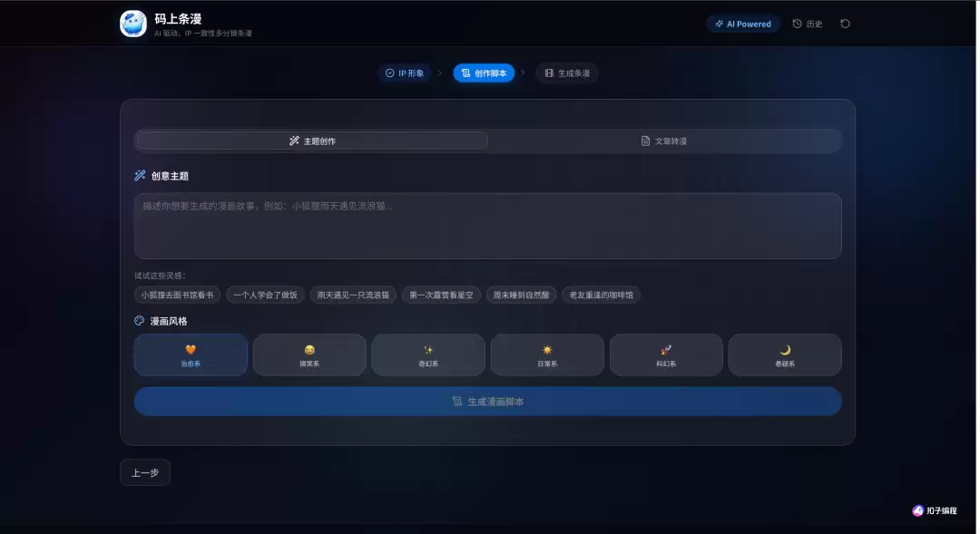Pick the 一个人学会了做饭 inspiration chip
Screen dimensions: 980x534
coord(265,295)
